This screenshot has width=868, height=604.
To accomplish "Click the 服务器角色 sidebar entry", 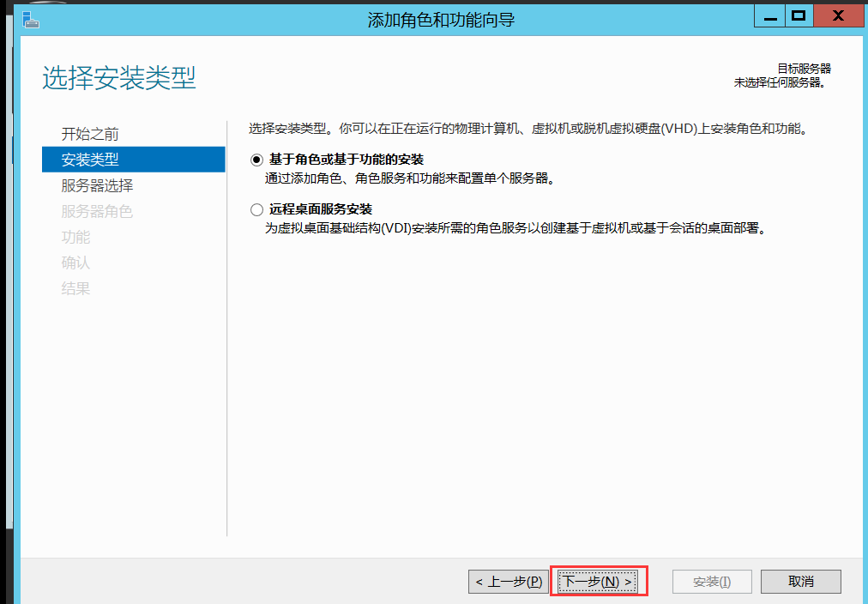I will coord(99,211).
